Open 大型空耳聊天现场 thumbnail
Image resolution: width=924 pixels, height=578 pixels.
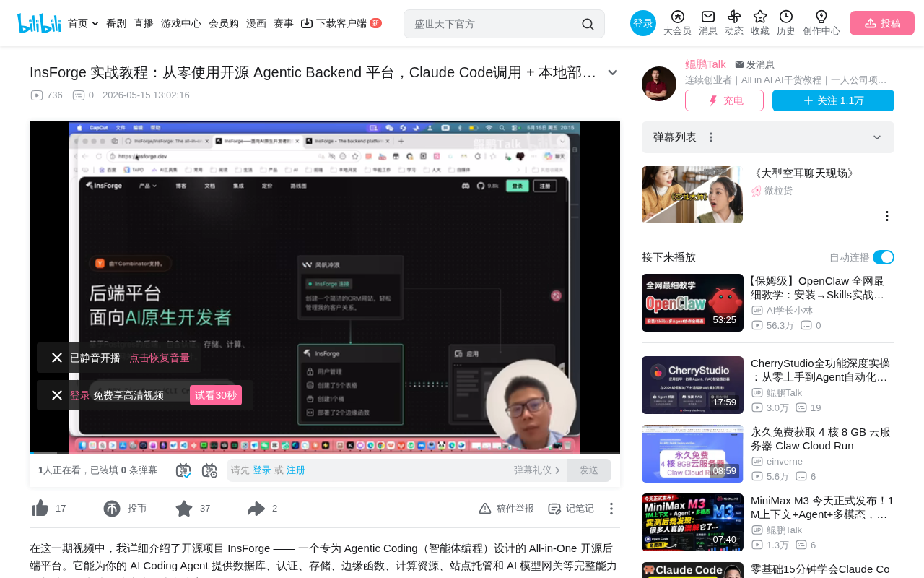coord(692,195)
